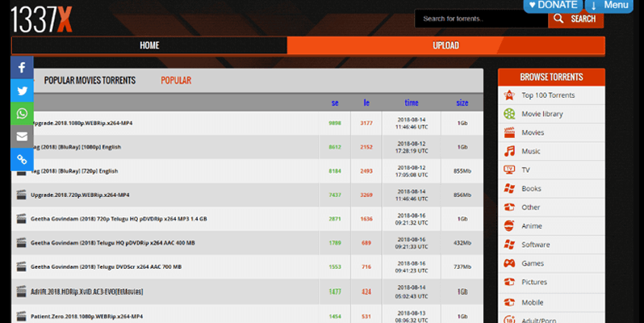Browse the Music category link
The image size is (644, 323).
click(531, 151)
